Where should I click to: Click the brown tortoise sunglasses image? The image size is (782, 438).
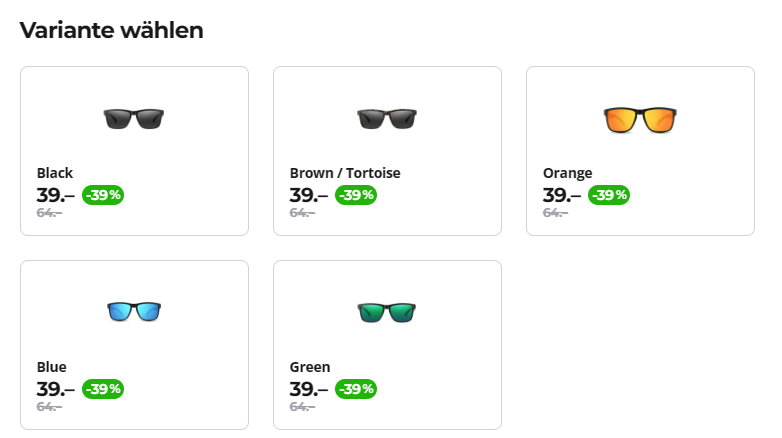[387, 119]
